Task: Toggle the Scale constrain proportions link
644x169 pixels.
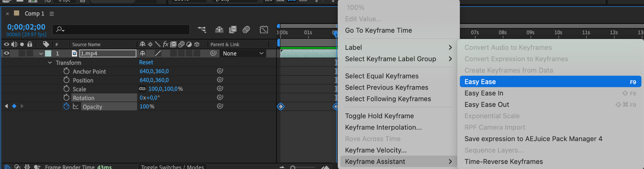Action: [142, 89]
